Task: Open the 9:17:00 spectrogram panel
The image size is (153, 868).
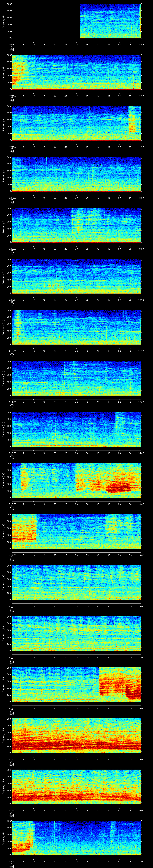Action: [77, 685]
